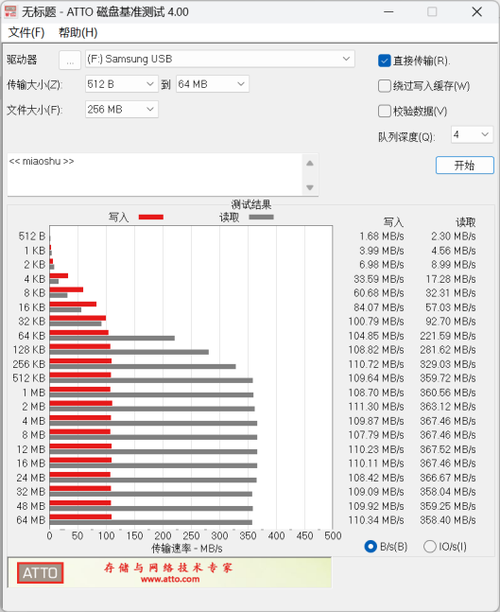Open the 文件(F) menu
Screen dimensions: 500x612
tap(27, 32)
